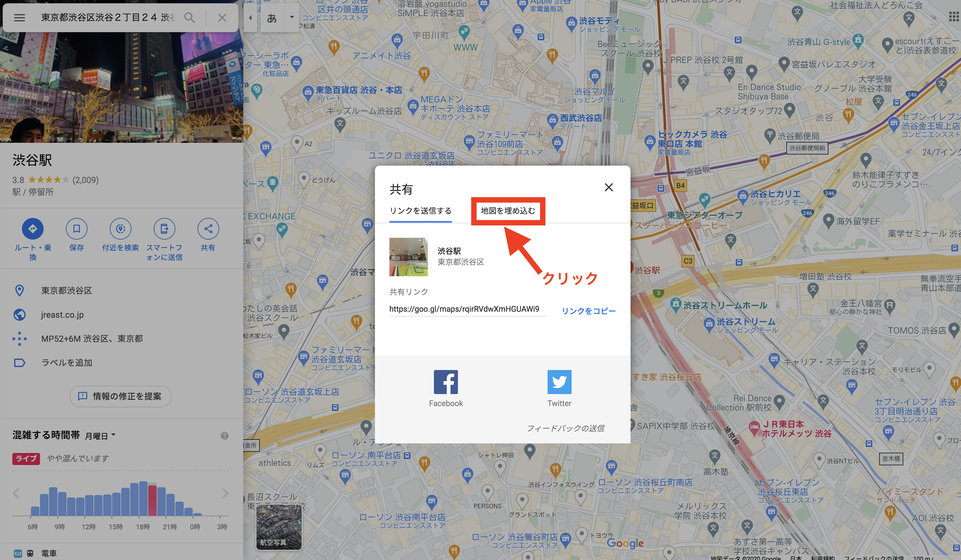
Task: Click the 西武渋谷店 map pin
Action: (552, 121)
